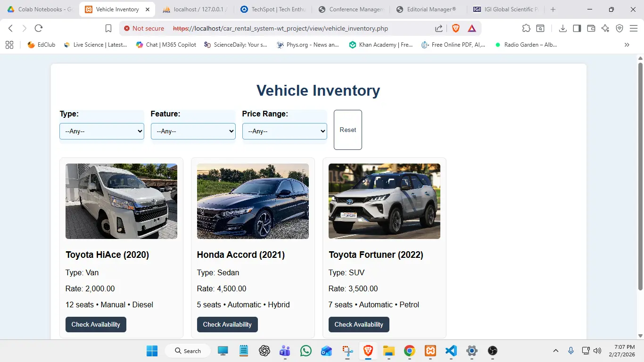
Task: Expand the Feature filter dropdown
Action: coord(193,131)
